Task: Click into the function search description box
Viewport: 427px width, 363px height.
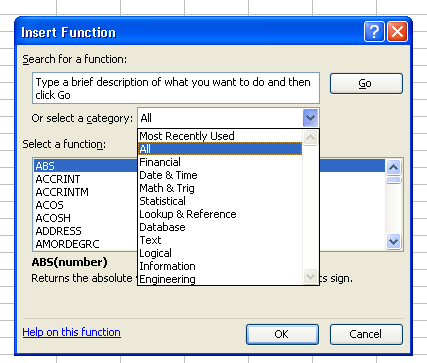Action: (x=176, y=88)
